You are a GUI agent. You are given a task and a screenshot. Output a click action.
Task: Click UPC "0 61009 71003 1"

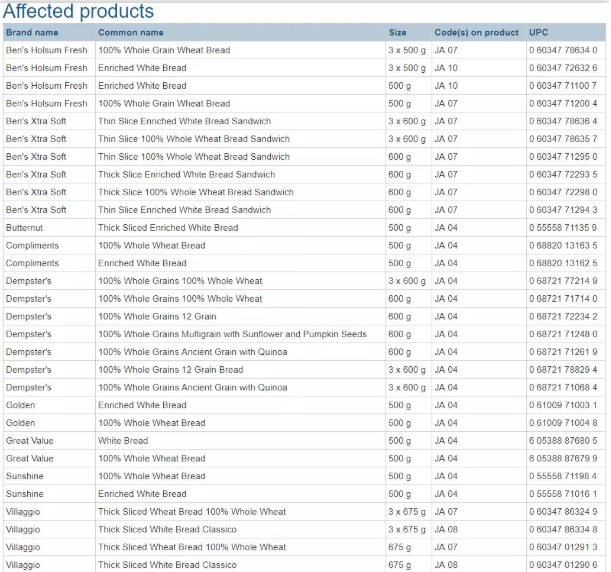point(563,405)
